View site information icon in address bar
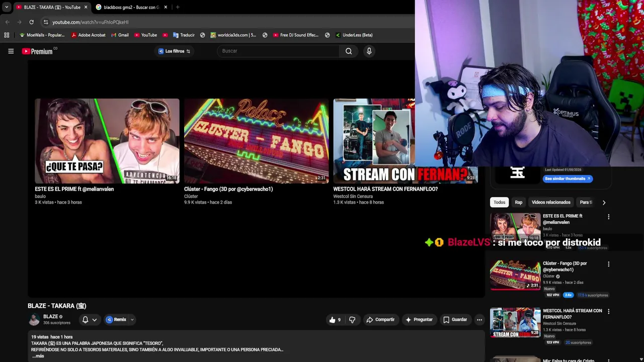Screen dimensions: 644x362 coord(46,22)
